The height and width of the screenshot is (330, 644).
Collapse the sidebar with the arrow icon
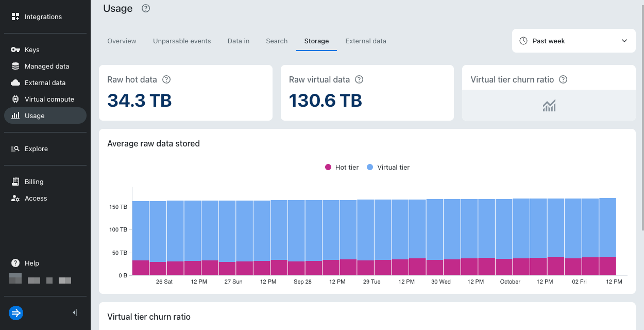tap(75, 312)
